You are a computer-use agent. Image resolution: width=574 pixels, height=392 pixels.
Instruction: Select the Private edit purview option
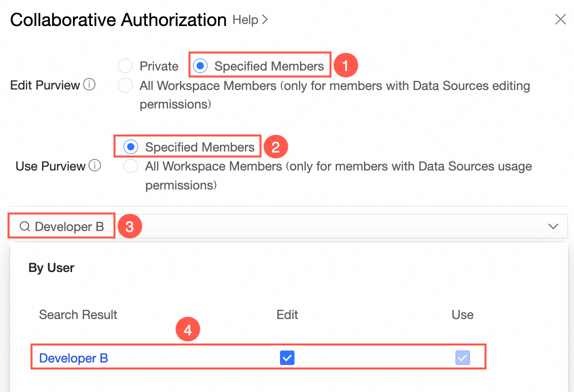point(125,66)
